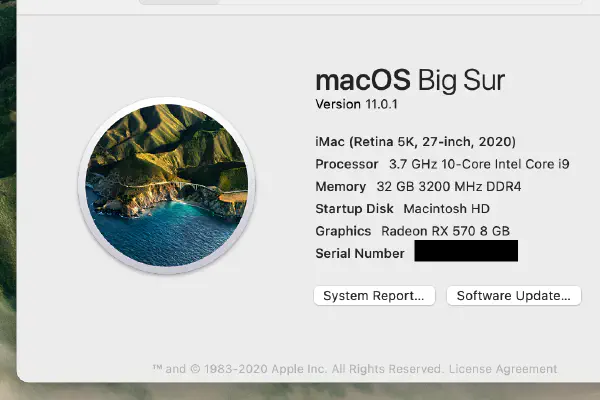Click the Memory label
The image size is (600, 400).
341,186
